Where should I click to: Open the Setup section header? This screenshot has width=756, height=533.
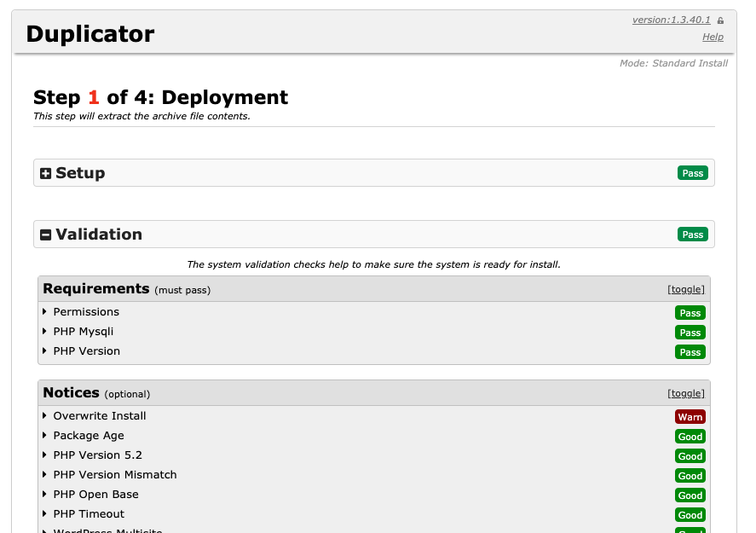click(80, 173)
